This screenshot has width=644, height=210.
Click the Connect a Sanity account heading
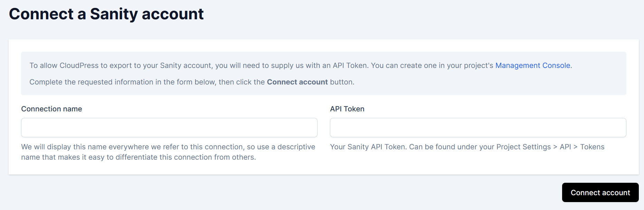pos(106,14)
